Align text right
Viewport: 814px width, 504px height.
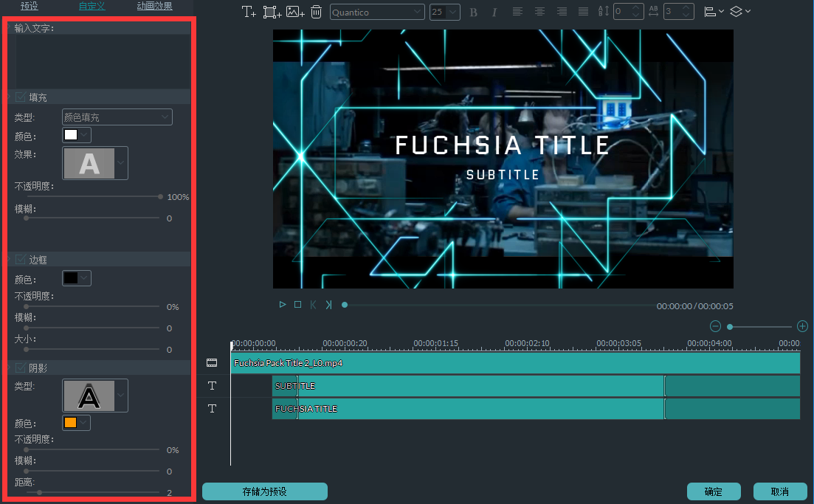pos(562,11)
